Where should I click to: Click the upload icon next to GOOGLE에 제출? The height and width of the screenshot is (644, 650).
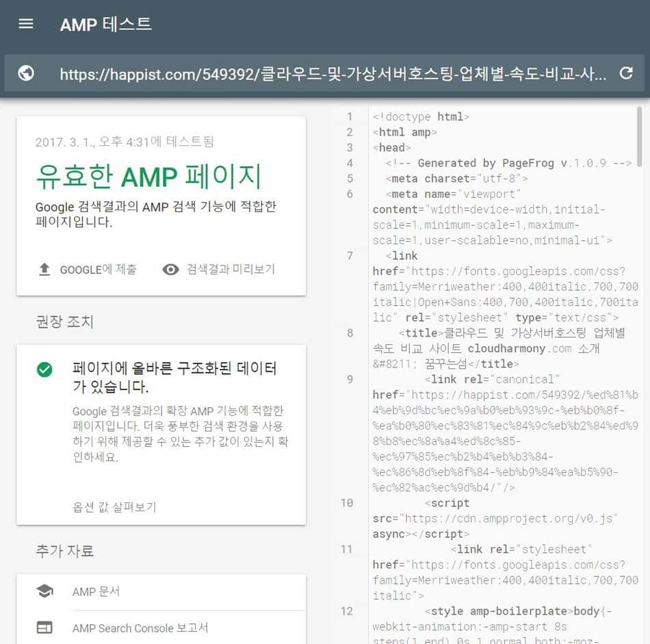pyautogui.click(x=45, y=269)
